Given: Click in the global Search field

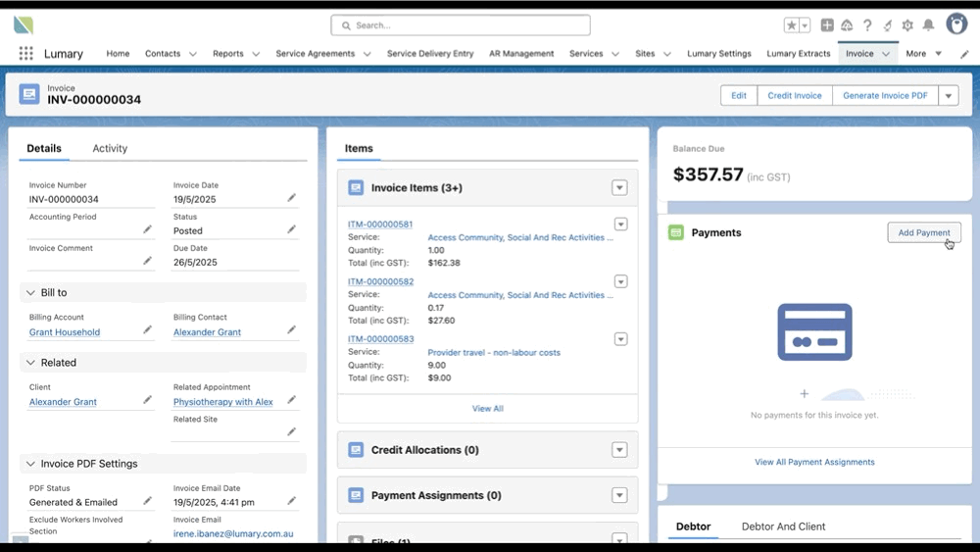Looking at the screenshot, I should point(461,25).
